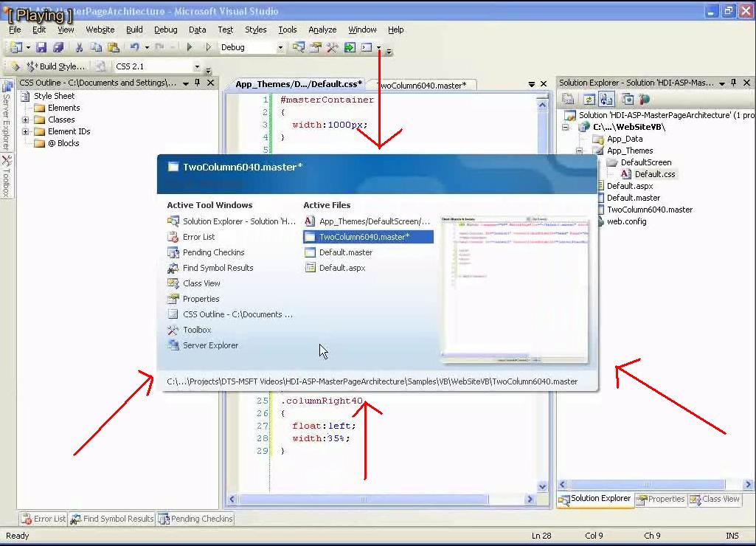Expand the Classes node in CSS Outline
The height and width of the screenshot is (546, 756).
point(26,120)
